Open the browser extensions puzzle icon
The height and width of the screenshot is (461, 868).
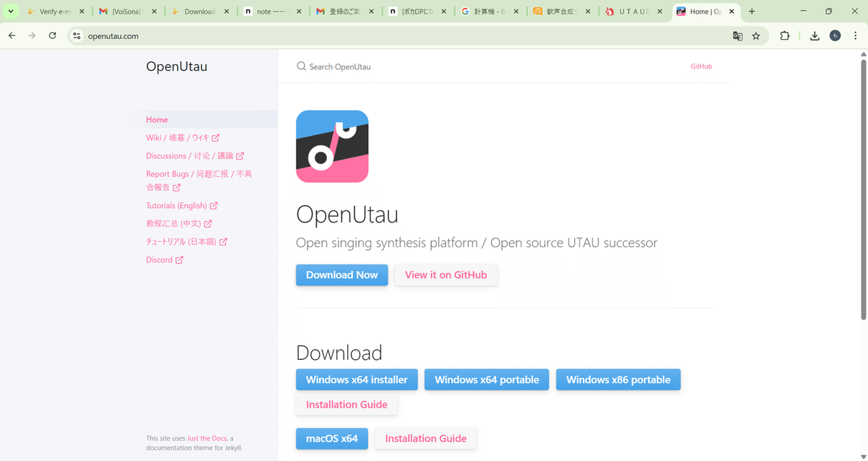coord(785,35)
